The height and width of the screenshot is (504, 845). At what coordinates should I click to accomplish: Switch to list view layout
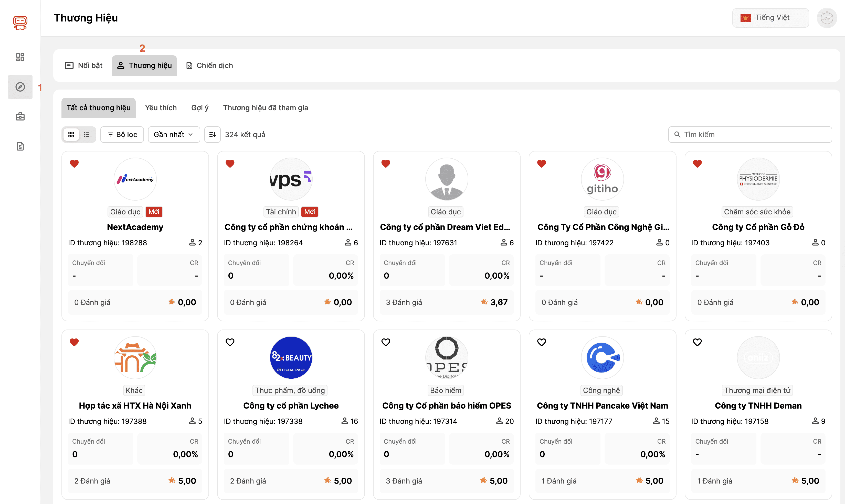[87, 135]
